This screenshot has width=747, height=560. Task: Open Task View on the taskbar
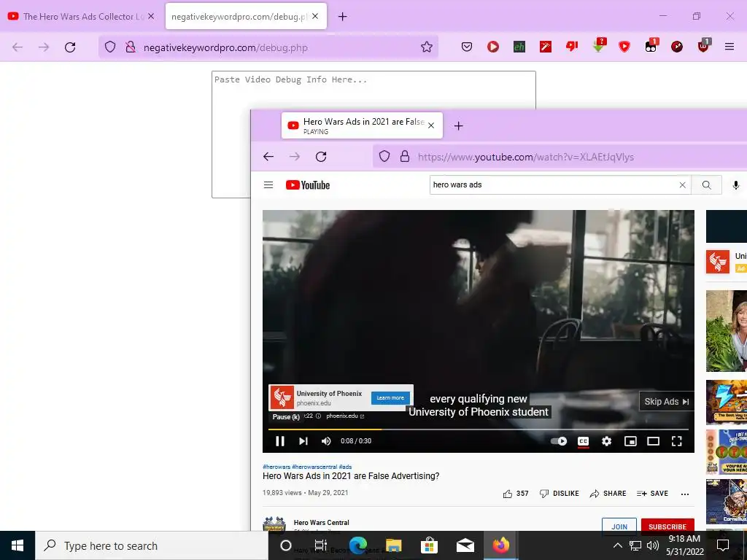[x=321, y=545]
